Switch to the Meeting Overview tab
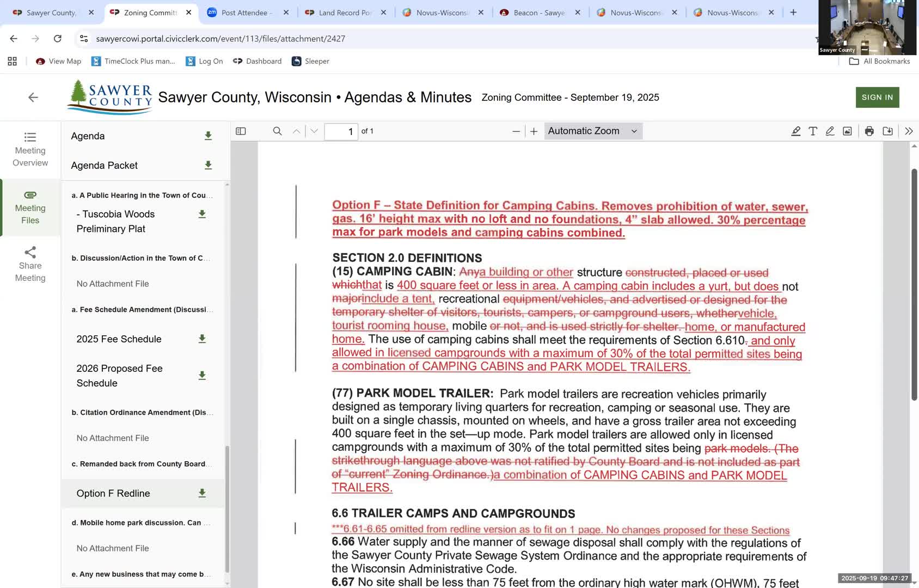This screenshot has width=919, height=588. pos(30,149)
